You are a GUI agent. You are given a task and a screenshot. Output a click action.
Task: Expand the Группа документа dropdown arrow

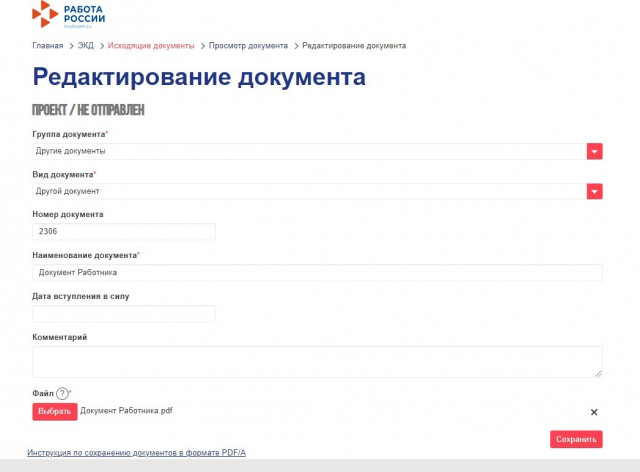click(595, 151)
